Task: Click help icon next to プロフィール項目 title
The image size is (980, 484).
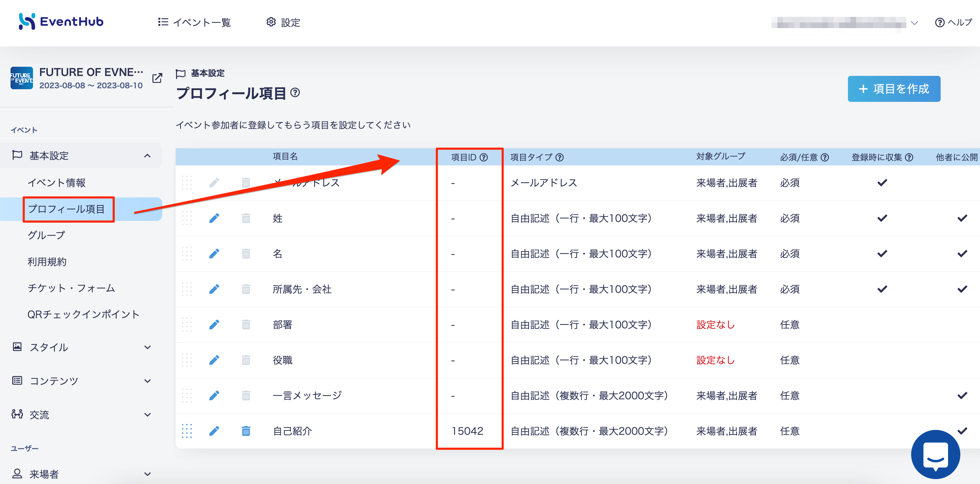Action: 295,92
